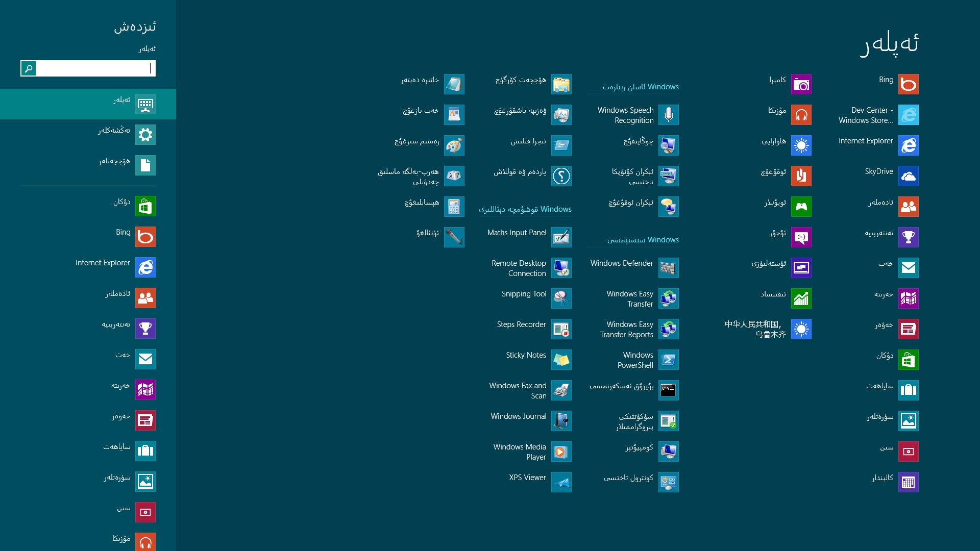
Task: Open the Messaging chat icon
Action: (x=801, y=237)
